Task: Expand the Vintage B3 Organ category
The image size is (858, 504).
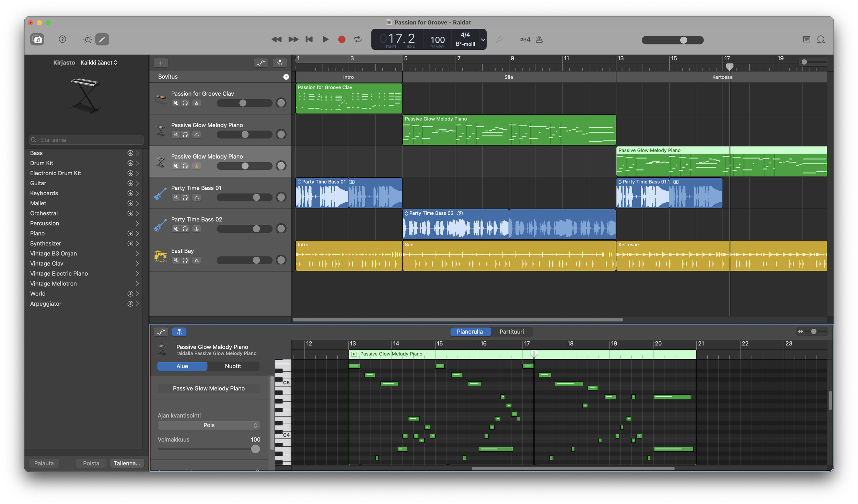Action: pyautogui.click(x=137, y=254)
